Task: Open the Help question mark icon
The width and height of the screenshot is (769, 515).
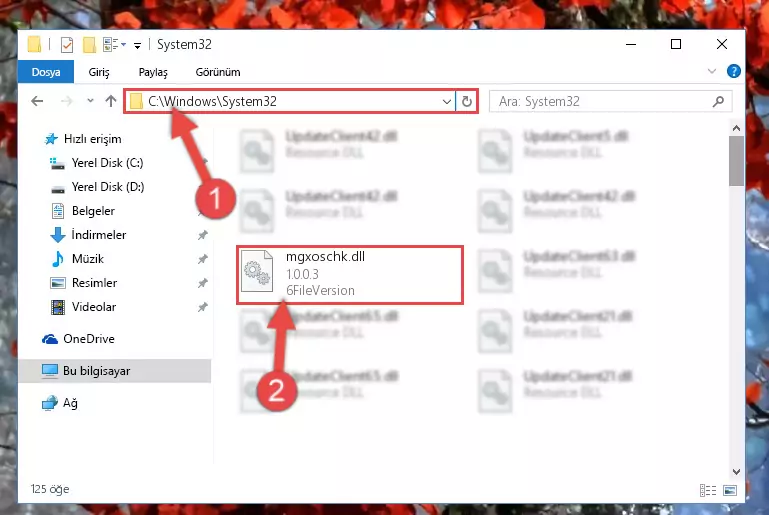Action: tap(734, 72)
